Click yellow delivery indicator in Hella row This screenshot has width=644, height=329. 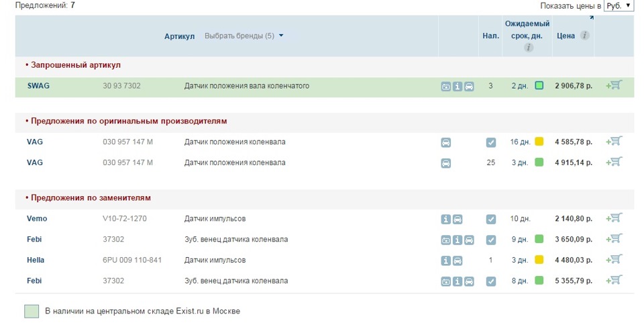pyautogui.click(x=539, y=260)
